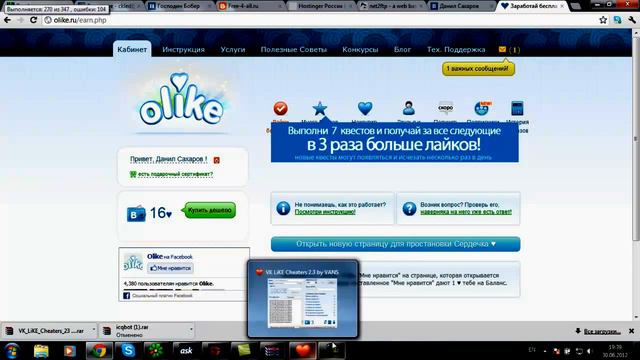Screen dimensions: 640x360
Task: Click the yellow envelope messages icon
Action: click(x=502, y=49)
